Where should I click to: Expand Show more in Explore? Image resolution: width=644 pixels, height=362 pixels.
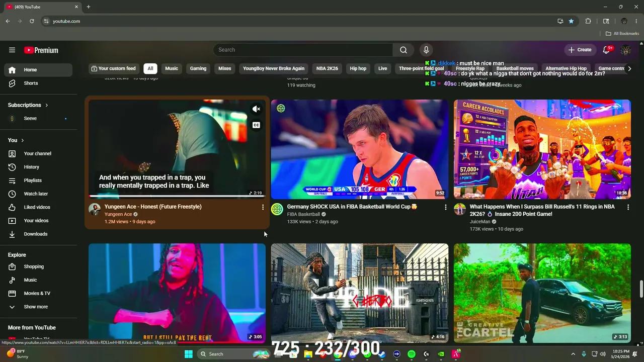pos(38,307)
